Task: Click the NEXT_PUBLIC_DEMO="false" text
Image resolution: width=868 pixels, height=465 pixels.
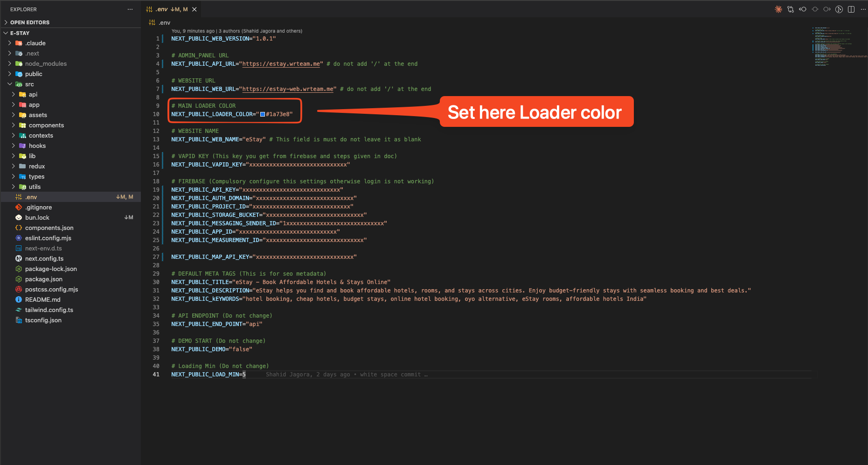Action: [212, 349]
